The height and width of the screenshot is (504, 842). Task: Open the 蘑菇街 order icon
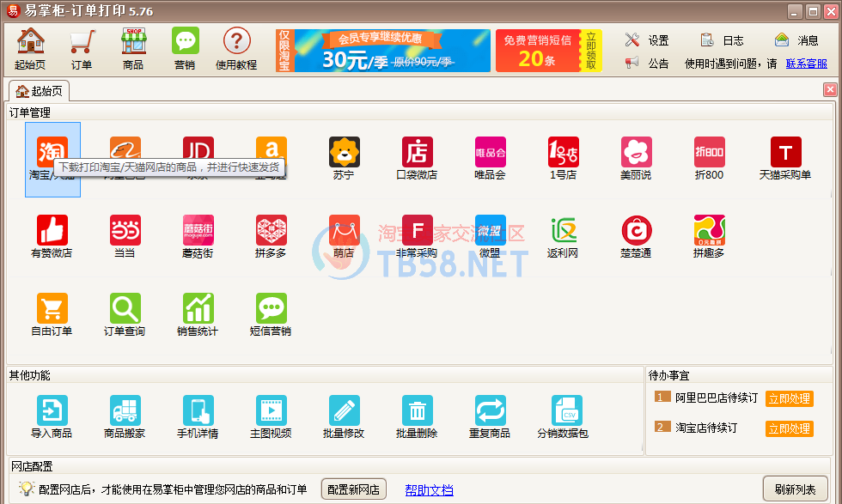(x=198, y=237)
